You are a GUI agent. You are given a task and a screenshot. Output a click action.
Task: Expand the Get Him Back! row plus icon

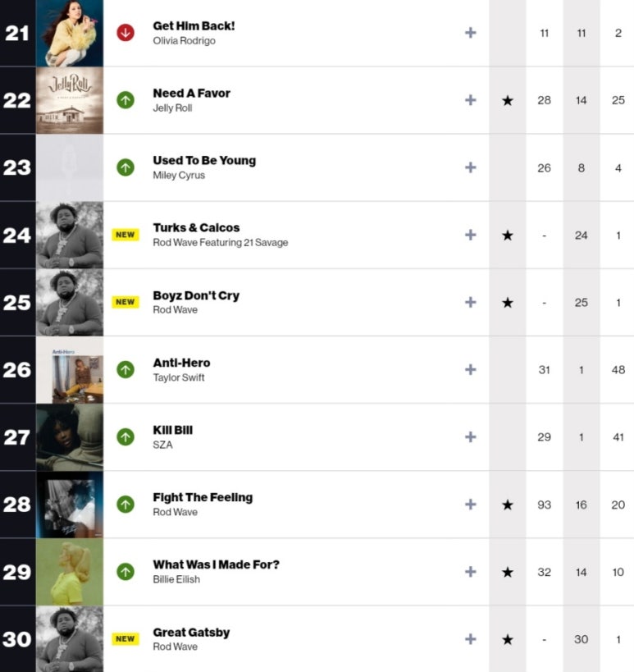470,33
